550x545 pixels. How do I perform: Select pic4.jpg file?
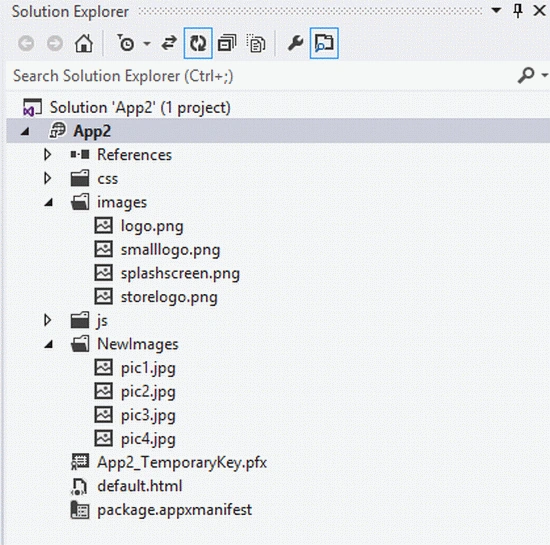click(x=148, y=439)
